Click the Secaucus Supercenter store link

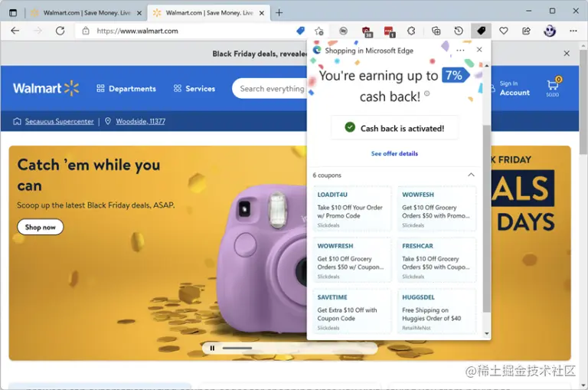(x=59, y=121)
